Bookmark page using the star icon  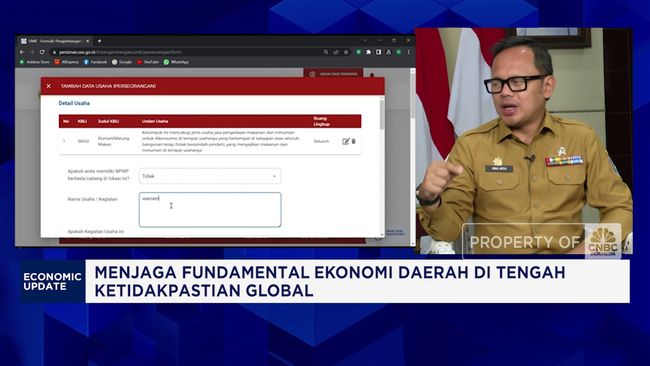(346, 52)
